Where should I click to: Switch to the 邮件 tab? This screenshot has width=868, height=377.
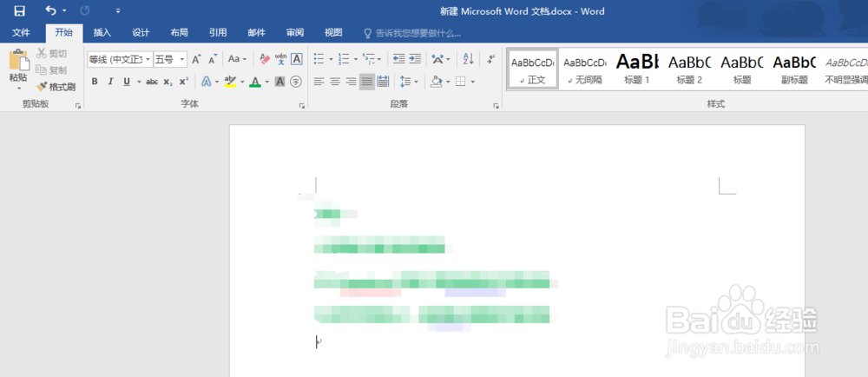[257, 33]
